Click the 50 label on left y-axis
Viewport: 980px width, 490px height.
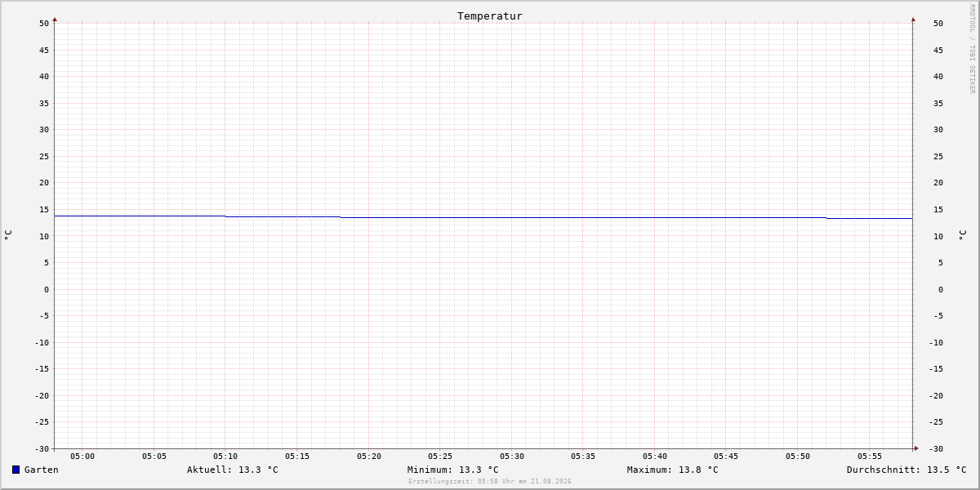pos(44,23)
